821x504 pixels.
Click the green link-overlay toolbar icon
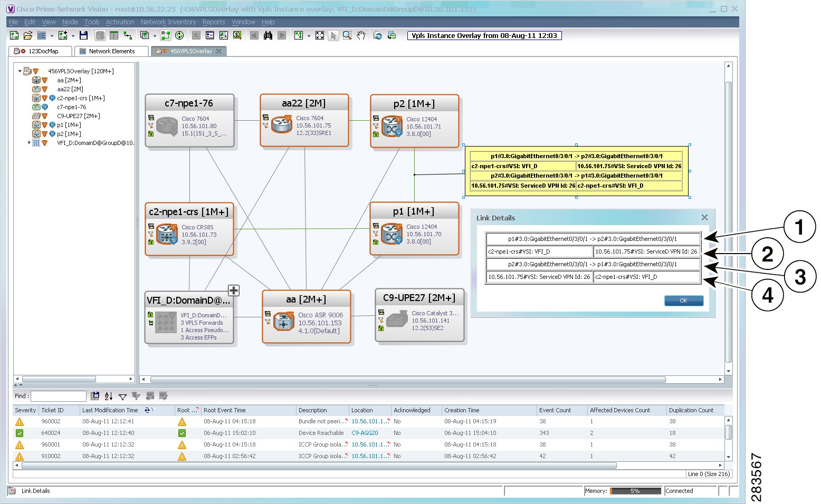click(166, 35)
